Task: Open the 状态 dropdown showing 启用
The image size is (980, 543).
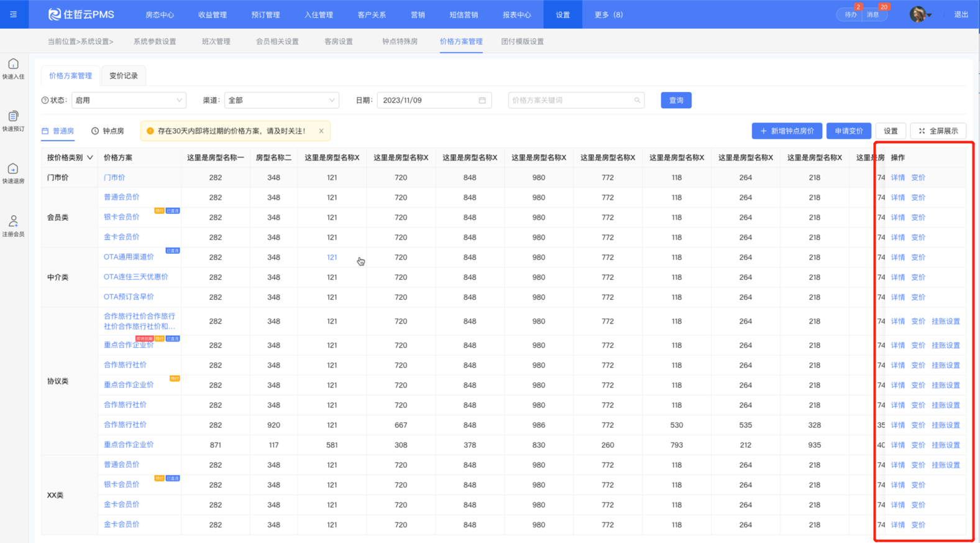Action: 129,100
